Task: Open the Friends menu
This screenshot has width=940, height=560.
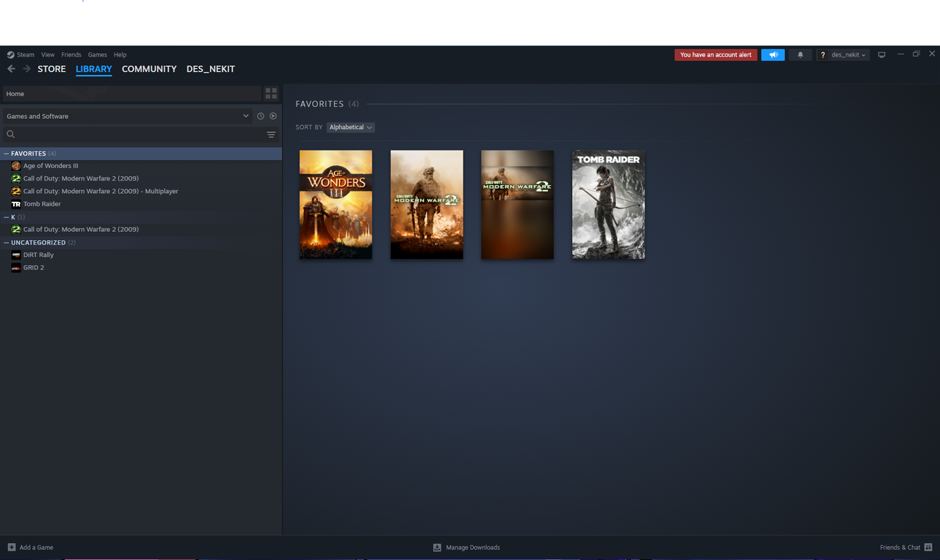Action: 71,55
